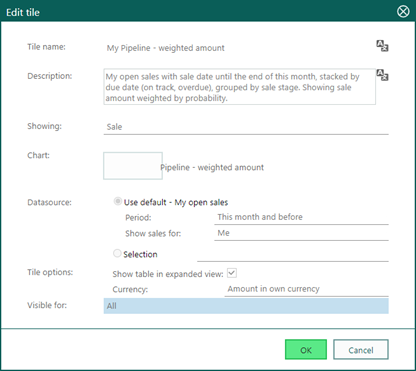Select the chart thumbnail preview
This screenshot has width=416, height=371.
133,166
